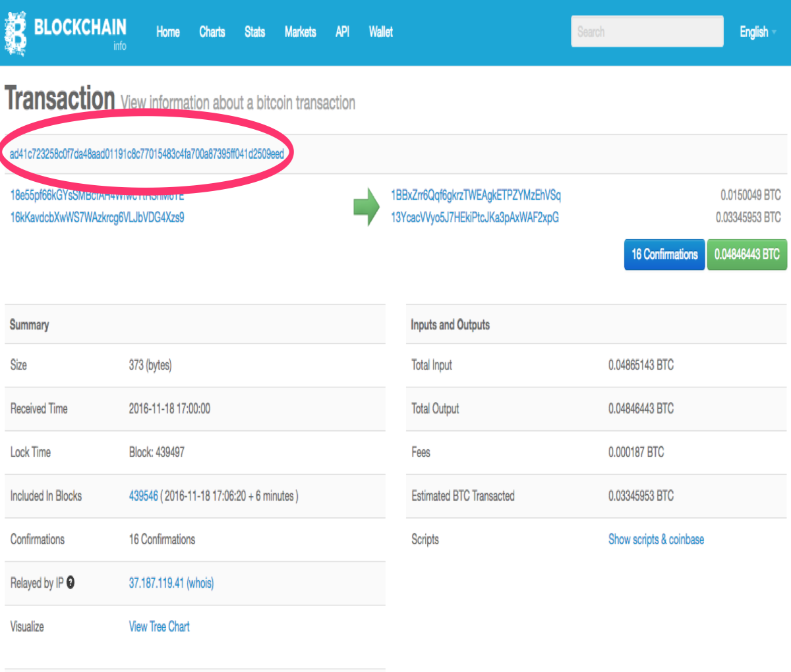Click Show scripts & coinbase link
791x672 pixels.
(656, 540)
